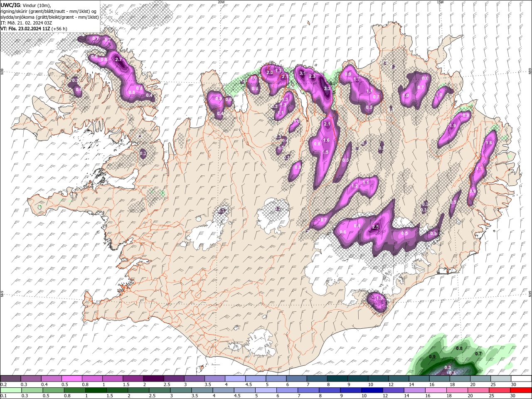Select the light pink swatch labeled 16 in lower scale
Image resolution: width=532 pixels, height=399 pixels.
point(435,390)
